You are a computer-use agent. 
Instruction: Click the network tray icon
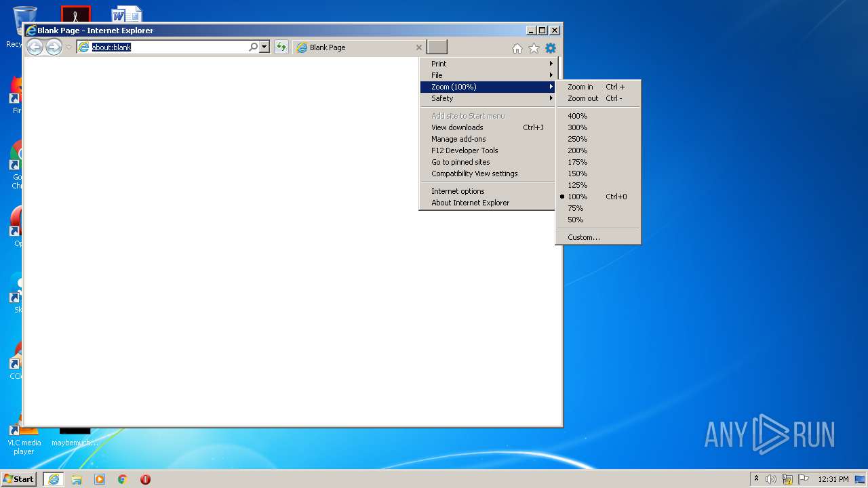787,479
